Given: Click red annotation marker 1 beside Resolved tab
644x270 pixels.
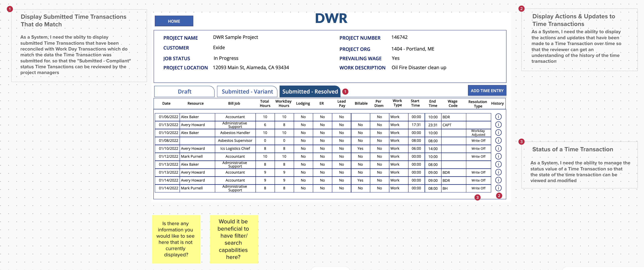Looking at the screenshot, I should 345,92.
